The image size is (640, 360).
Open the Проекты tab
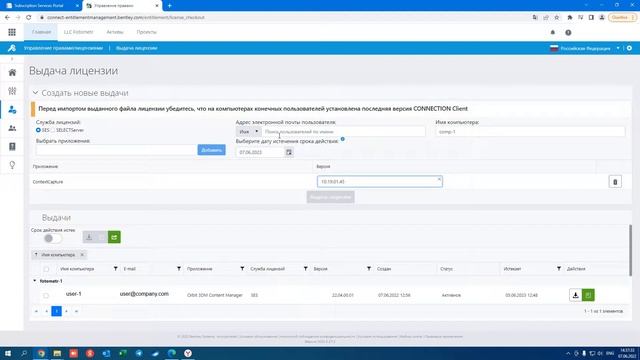[x=147, y=32]
